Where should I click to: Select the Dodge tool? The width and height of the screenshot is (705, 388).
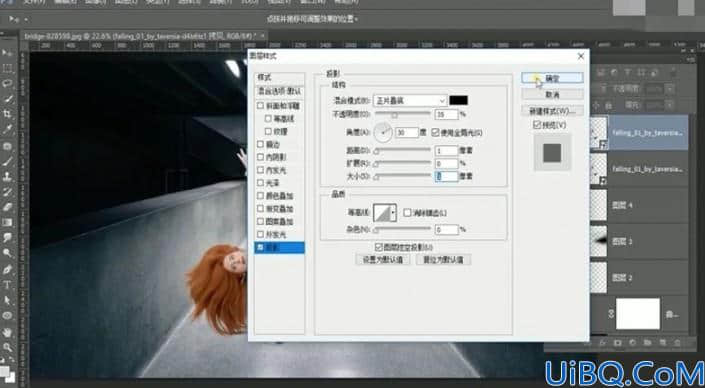7,253
